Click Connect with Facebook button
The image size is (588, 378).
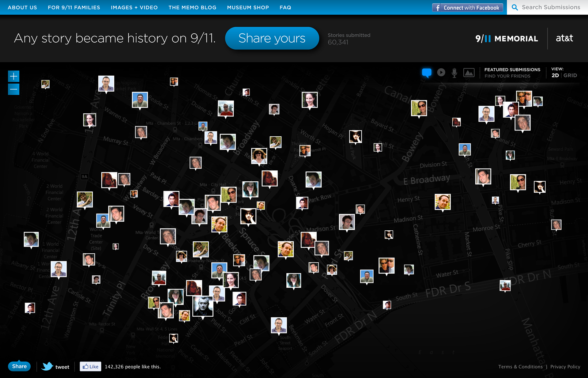pos(467,8)
